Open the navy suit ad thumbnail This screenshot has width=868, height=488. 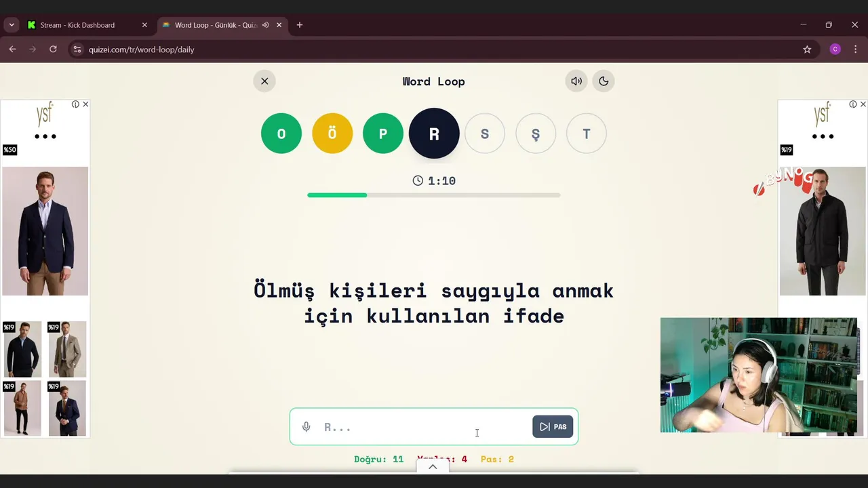click(x=67, y=408)
